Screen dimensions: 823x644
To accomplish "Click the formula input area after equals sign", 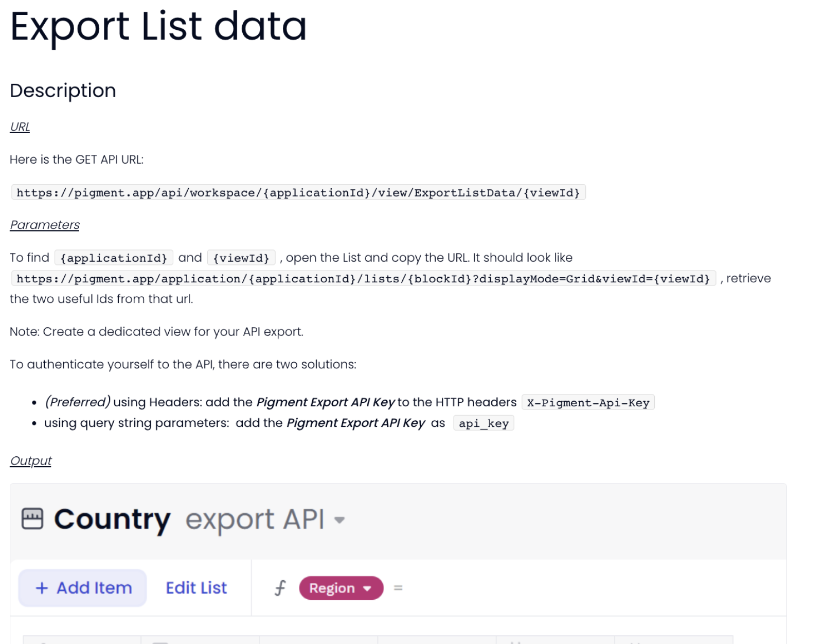I will click(x=566, y=587).
